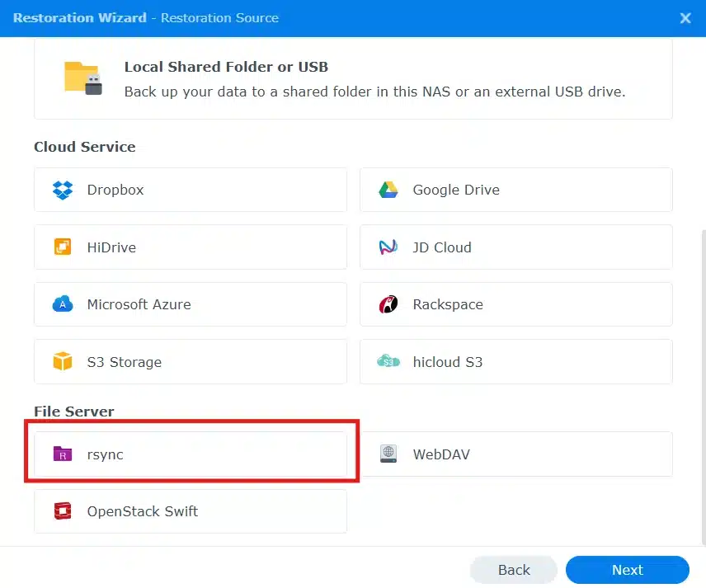Click the HiDrive orange icon

pos(63,247)
